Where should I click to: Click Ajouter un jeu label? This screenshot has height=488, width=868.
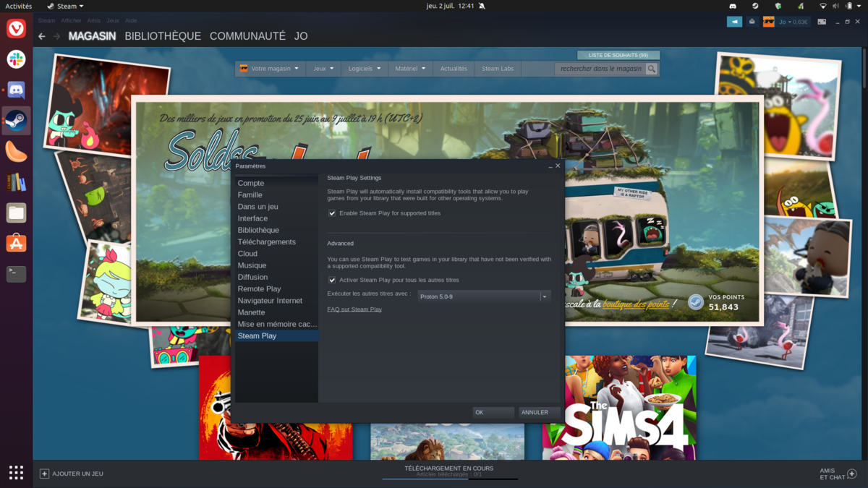(x=78, y=474)
